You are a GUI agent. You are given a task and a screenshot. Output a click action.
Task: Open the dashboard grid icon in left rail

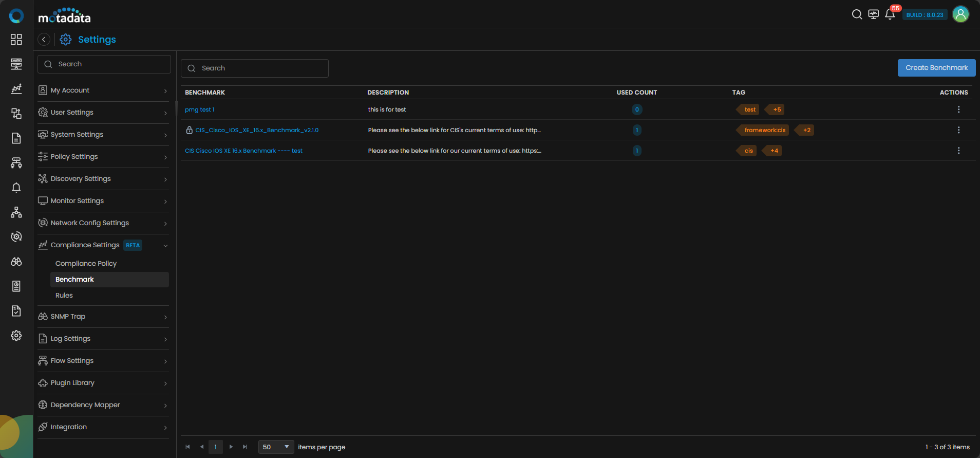(16, 40)
